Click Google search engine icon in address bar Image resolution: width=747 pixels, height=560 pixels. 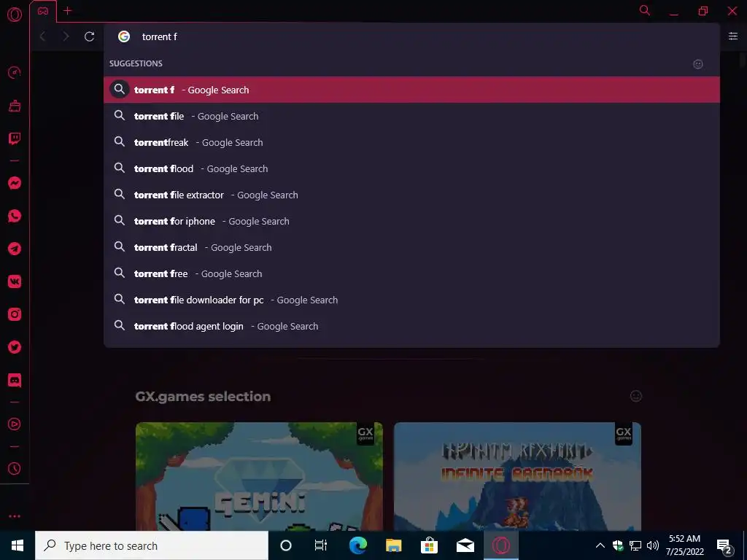tap(124, 36)
